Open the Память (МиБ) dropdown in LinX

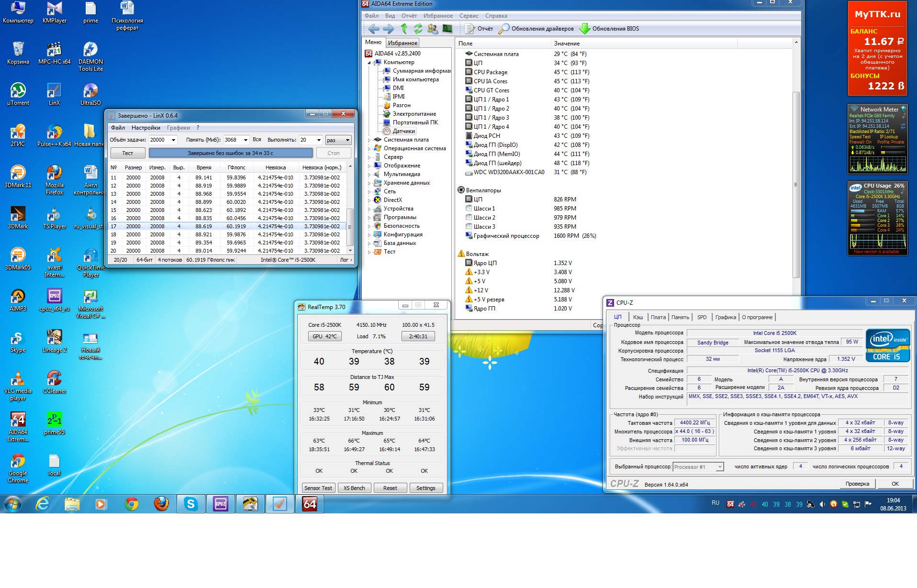(246, 140)
